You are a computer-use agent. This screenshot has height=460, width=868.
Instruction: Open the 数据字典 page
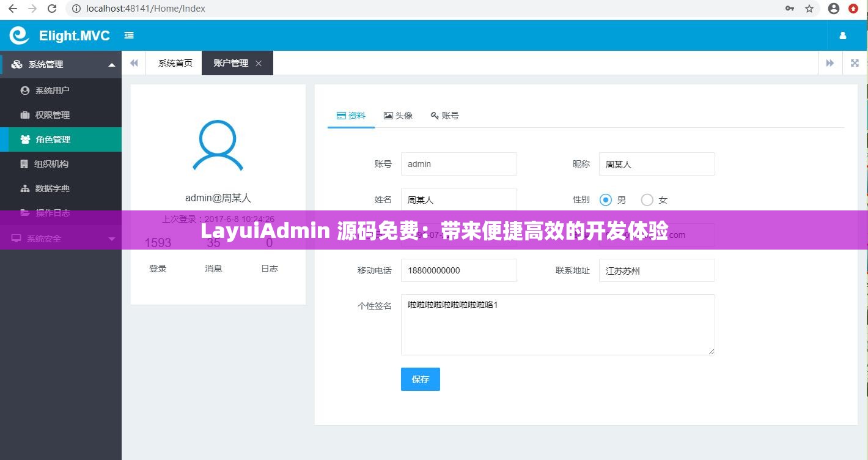[53, 188]
